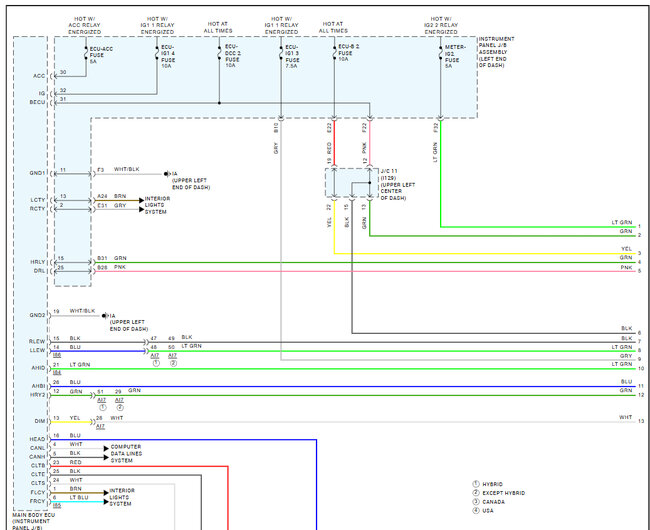
Task: Click the ECU-DCC 2 FUSE 10A label
Action: 233,56
